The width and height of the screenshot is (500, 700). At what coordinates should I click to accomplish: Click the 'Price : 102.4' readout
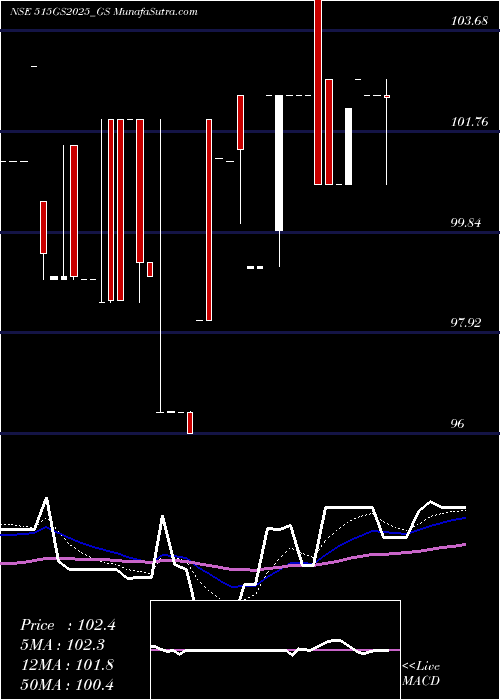point(68,625)
